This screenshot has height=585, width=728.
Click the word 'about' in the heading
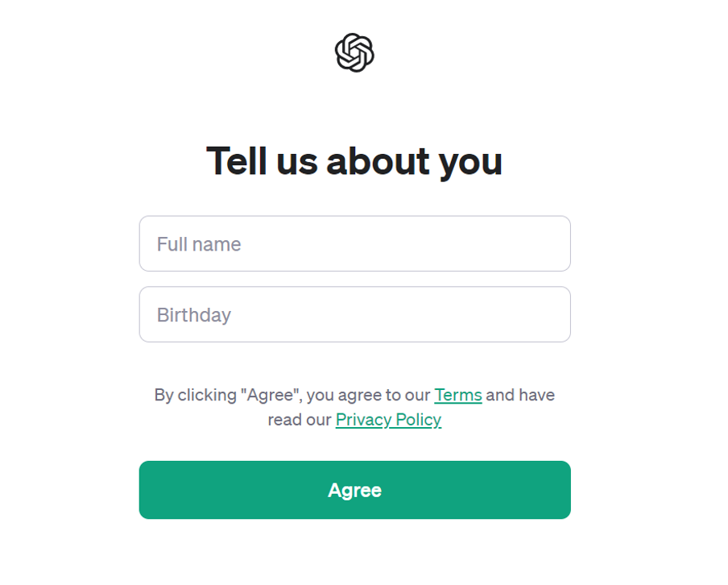[378, 161]
